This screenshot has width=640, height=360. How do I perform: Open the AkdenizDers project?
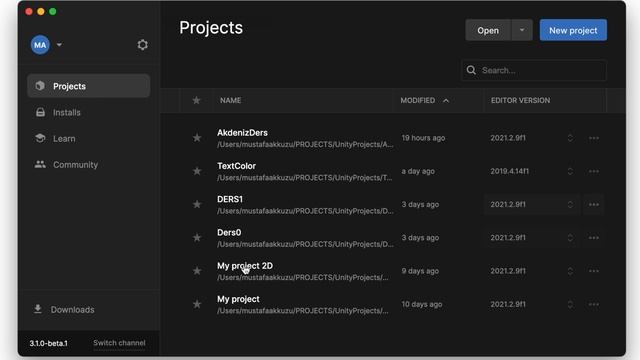pos(242,133)
